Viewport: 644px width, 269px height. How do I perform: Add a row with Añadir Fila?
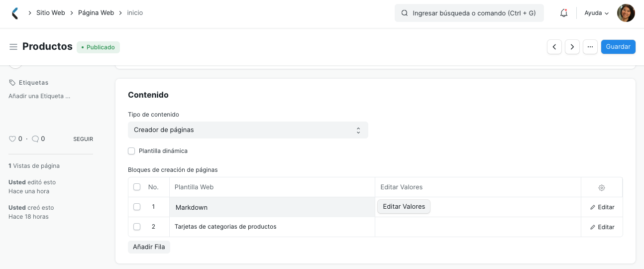tap(149, 247)
